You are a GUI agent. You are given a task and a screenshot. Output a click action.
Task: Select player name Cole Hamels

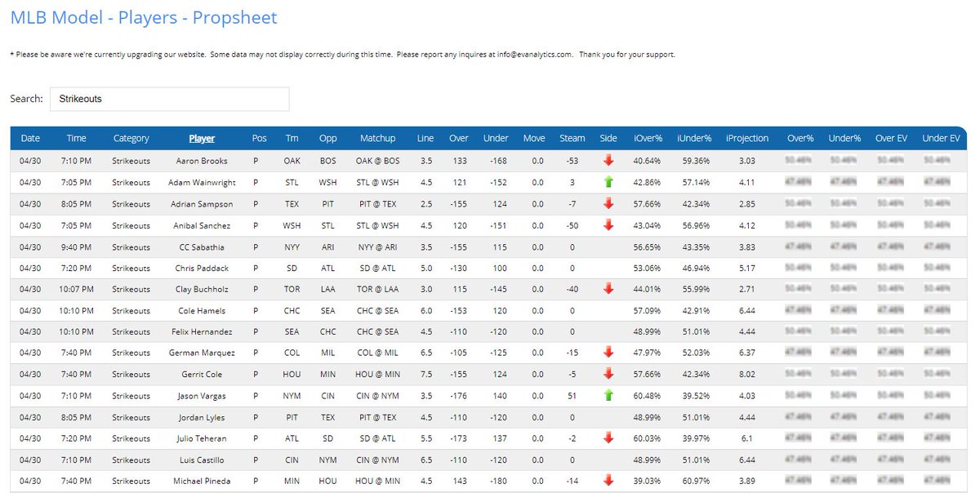(202, 310)
